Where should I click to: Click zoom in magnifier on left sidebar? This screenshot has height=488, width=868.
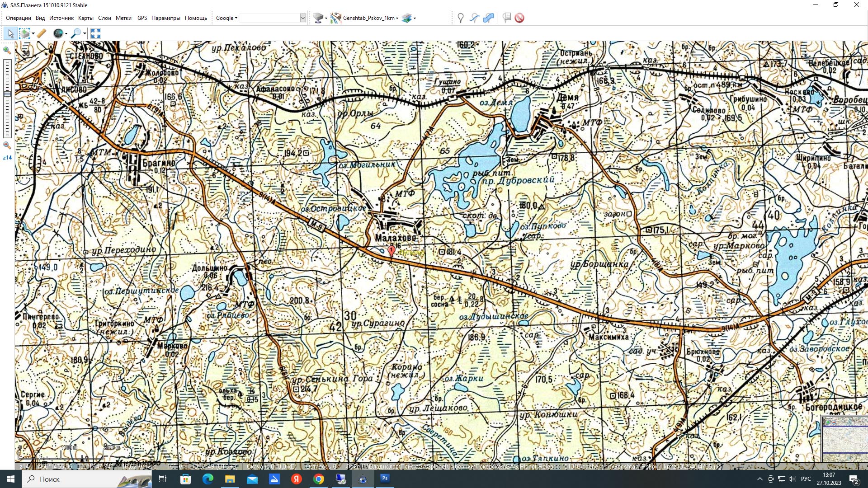point(7,50)
